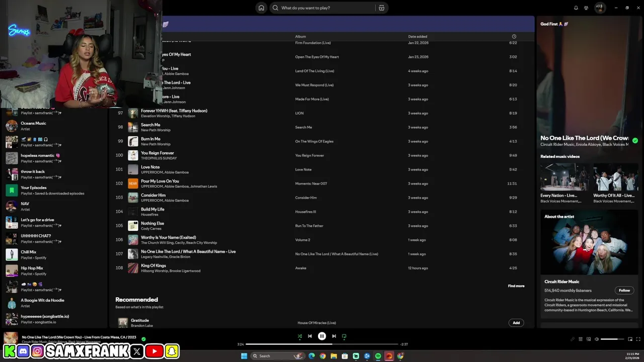The height and width of the screenshot is (362, 644).
Task: Adjust the volume slider
Action: coord(612,339)
